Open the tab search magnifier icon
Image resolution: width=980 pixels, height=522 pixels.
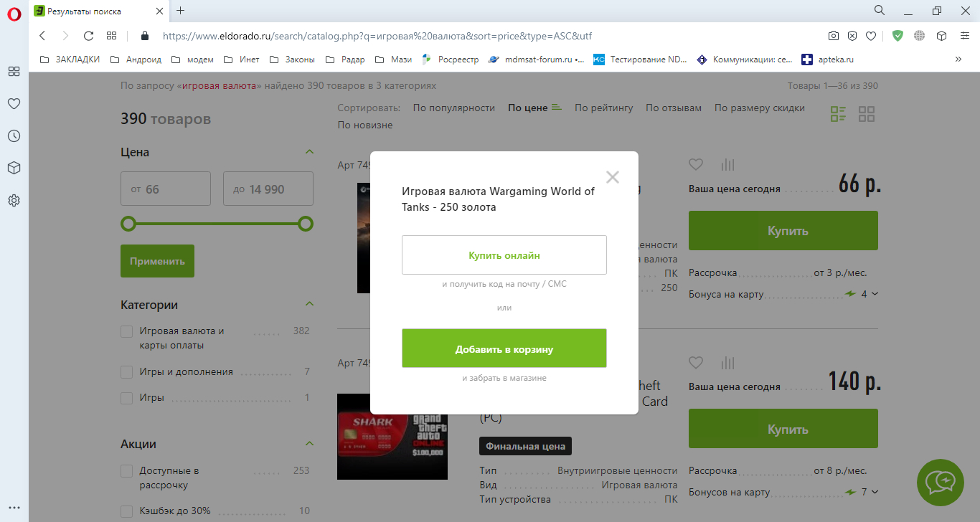880,10
